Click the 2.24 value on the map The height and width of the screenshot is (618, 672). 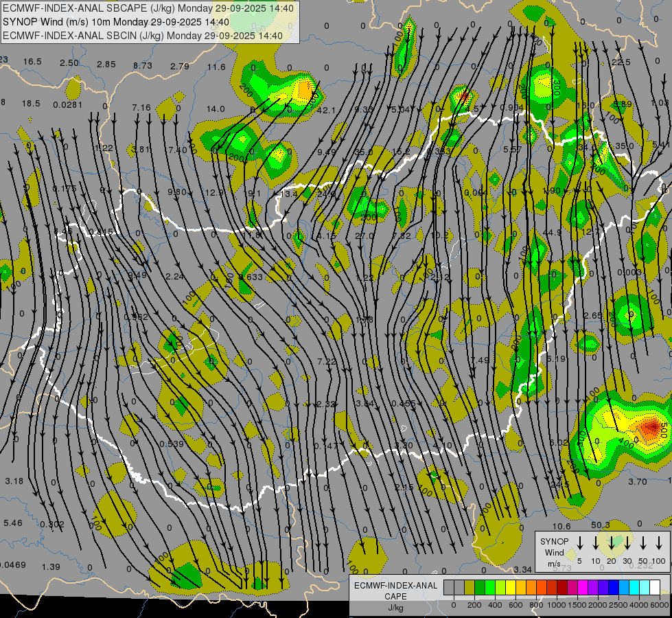175,277
